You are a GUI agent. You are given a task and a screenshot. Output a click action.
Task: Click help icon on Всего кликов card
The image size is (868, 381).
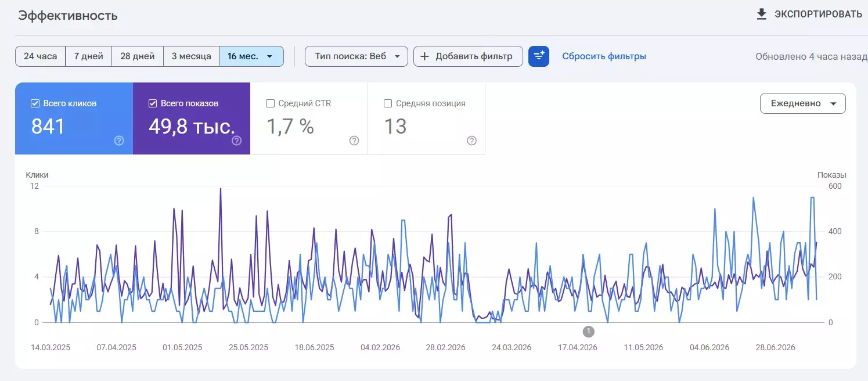click(x=119, y=141)
